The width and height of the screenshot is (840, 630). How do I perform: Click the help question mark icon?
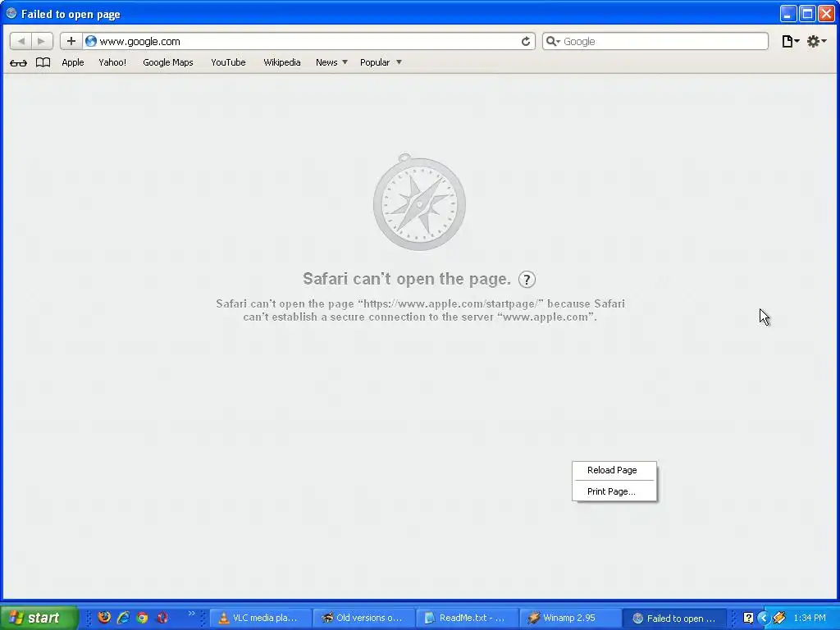[527, 279]
